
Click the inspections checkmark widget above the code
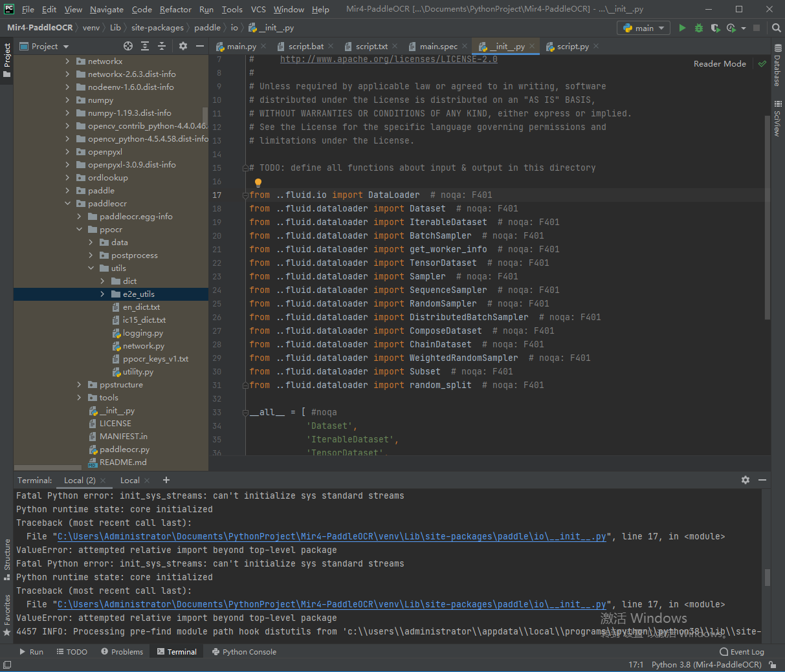[x=762, y=63]
